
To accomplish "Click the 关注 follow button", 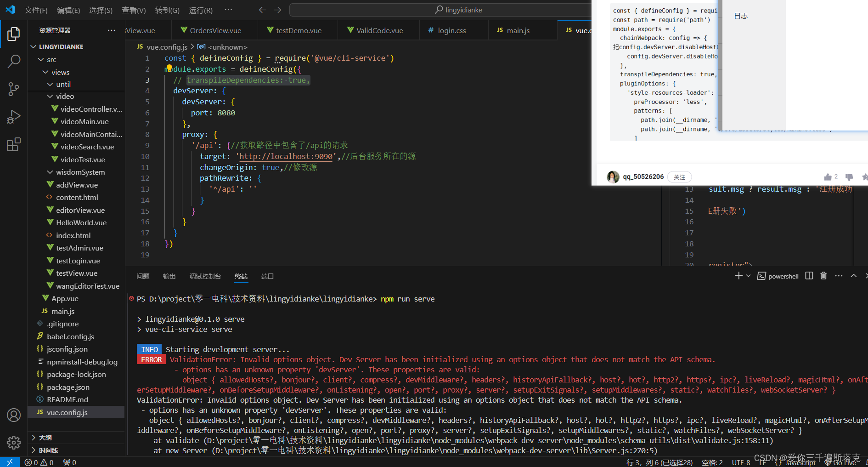I will coord(680,177).
